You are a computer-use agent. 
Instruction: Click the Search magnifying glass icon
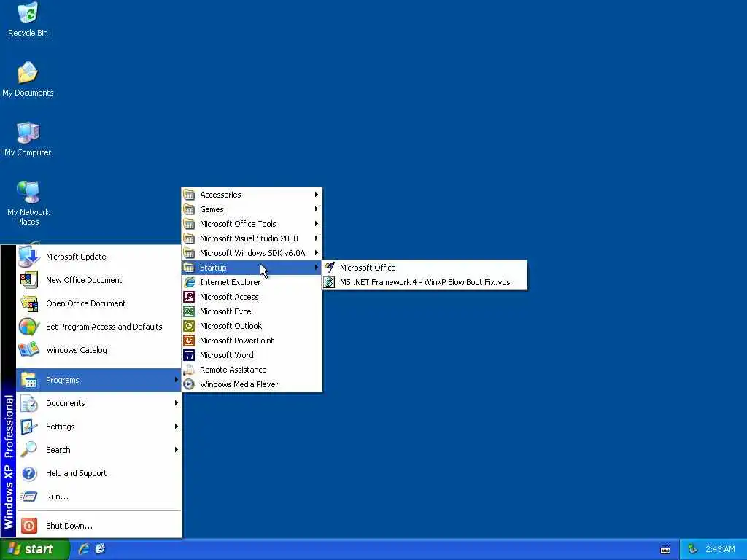[x=28, y=449]
